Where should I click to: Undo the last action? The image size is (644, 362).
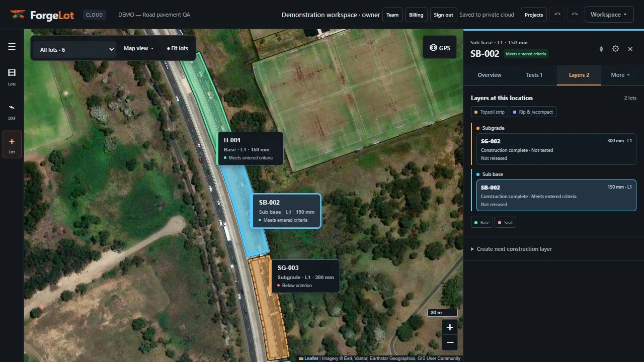pyautogui.click(x=557, y=15)
